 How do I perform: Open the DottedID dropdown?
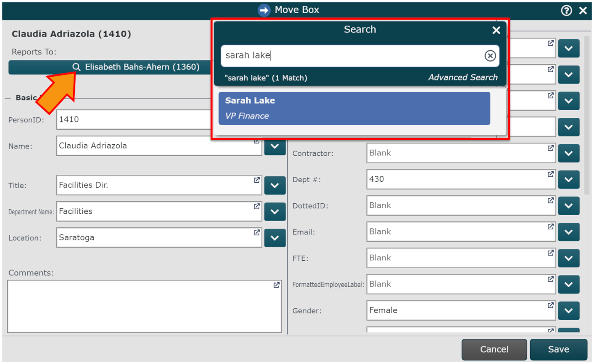(x=568, y=206)
